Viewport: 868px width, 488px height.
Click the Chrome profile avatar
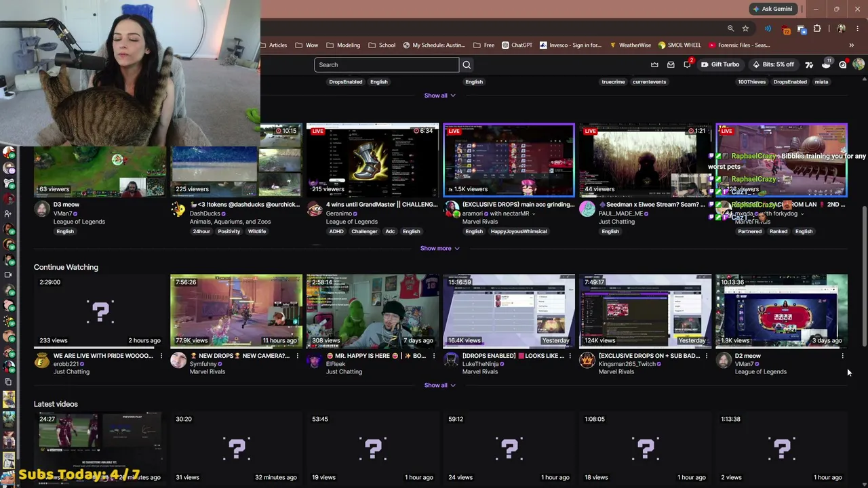point(841,28)
